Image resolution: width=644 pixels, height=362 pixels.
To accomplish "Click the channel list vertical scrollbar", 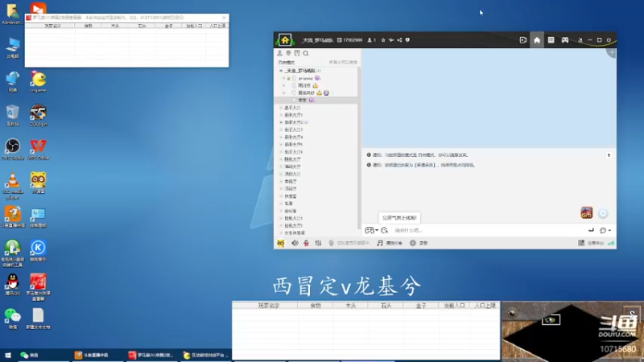I will (359, 148).
